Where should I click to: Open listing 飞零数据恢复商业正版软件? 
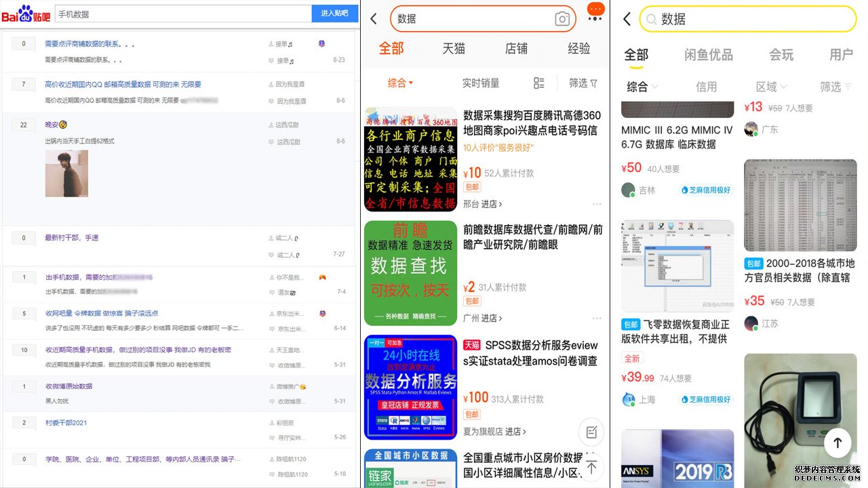677,331
